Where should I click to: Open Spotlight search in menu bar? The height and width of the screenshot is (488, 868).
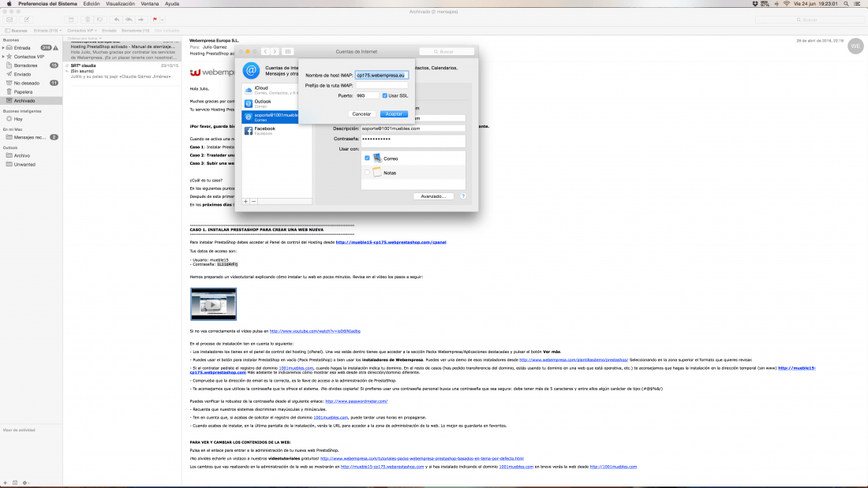[846, 4]
